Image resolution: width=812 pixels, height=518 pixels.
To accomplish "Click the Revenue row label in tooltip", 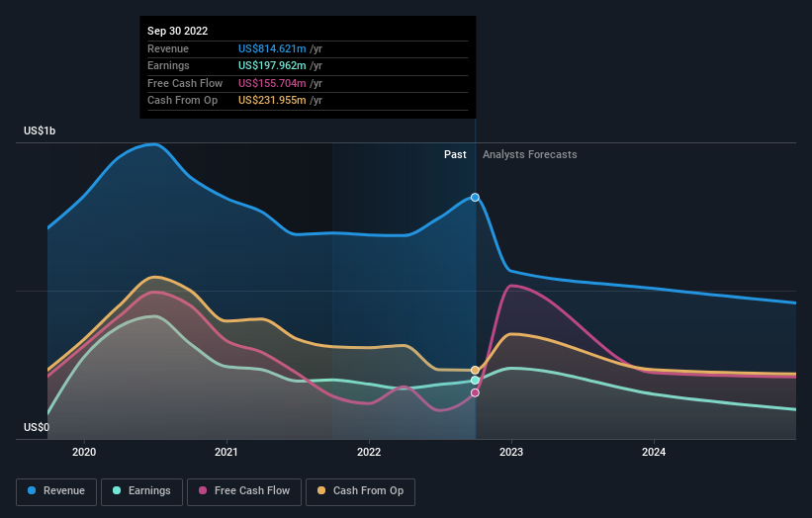I will click(168, 48).
